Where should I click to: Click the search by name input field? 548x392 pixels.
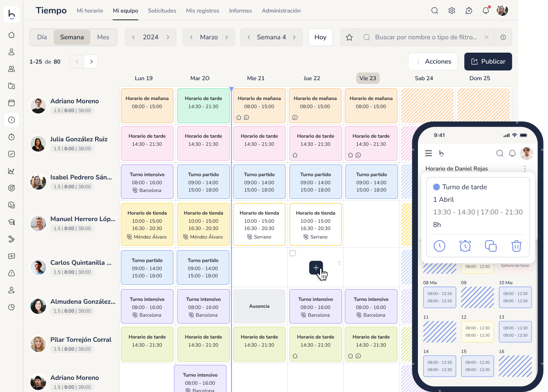(426, 37)
